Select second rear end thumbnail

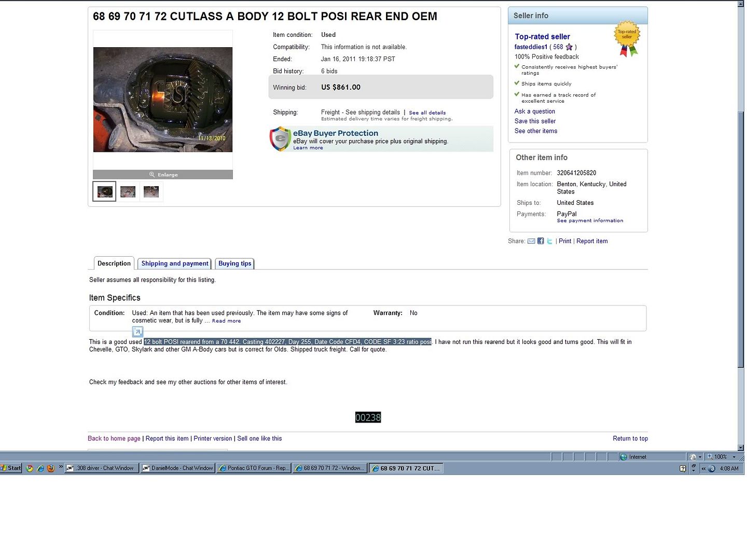(128, 192)
